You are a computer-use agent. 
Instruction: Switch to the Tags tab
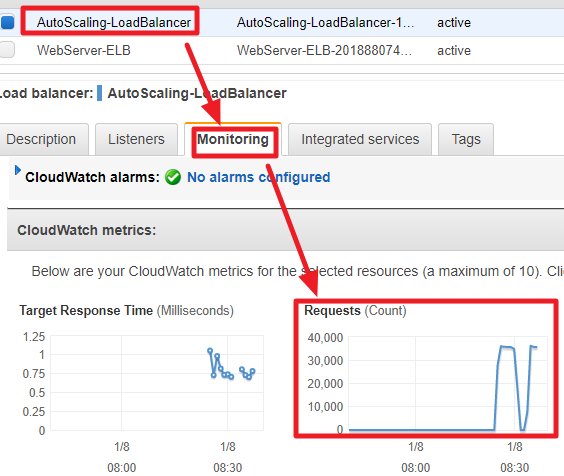click(x=466, y=139)
